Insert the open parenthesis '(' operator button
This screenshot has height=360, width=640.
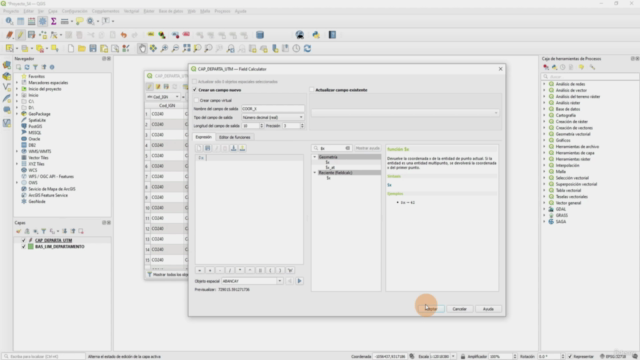[x=270, y=270]
